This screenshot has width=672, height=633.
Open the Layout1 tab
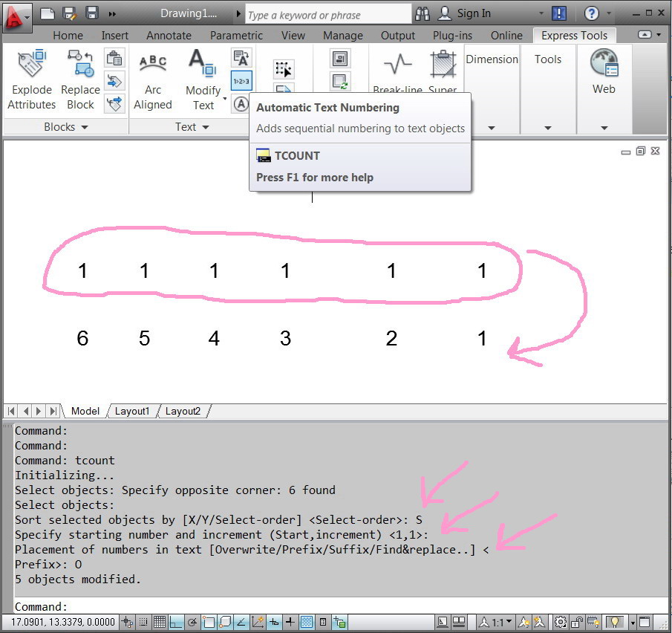point(131,411)
